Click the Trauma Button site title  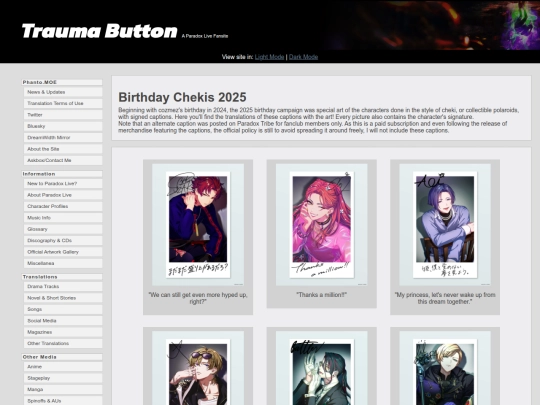point(100,31)
